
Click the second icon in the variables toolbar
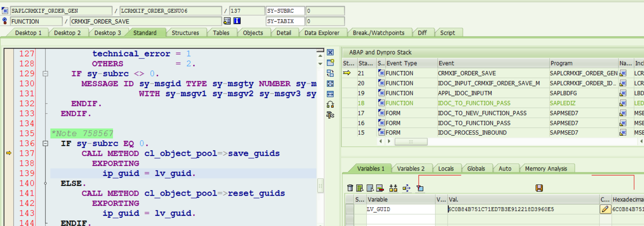point(360,188)
